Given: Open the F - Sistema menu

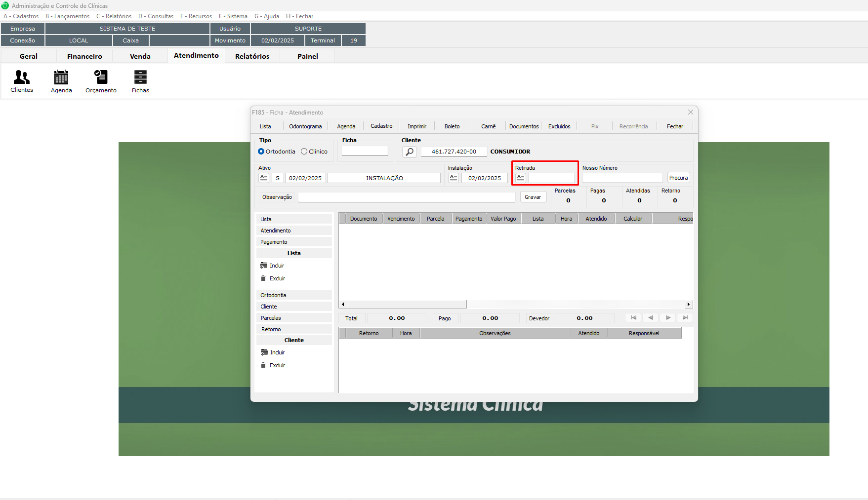Looking at the screenshot, I should [233, 16].
